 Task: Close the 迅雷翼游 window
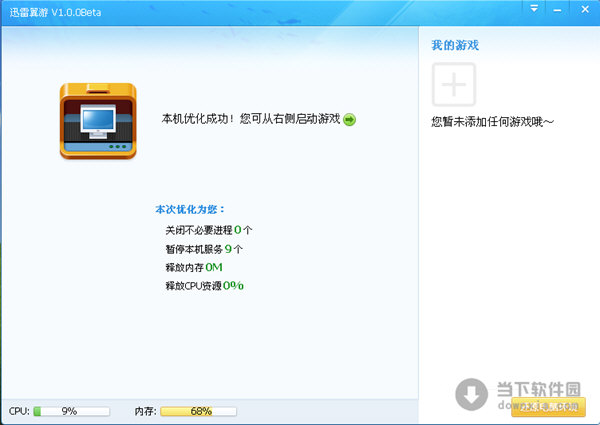[x=585, y=9]
